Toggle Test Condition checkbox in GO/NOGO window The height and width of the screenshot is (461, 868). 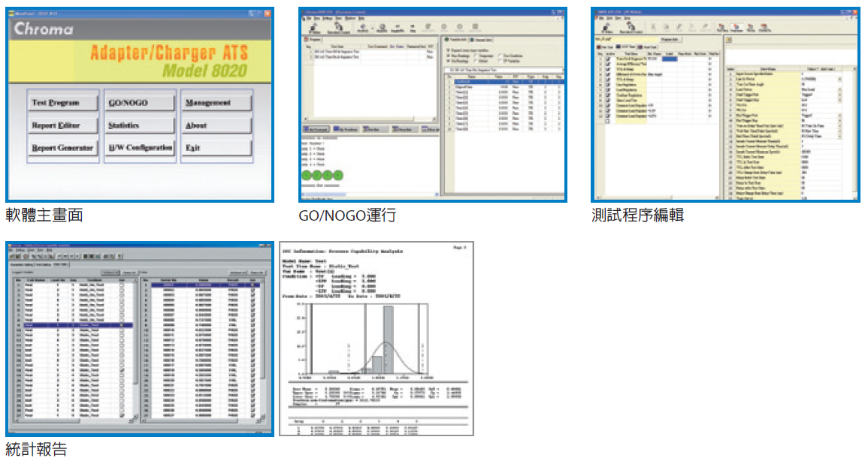tap(501, 56)
